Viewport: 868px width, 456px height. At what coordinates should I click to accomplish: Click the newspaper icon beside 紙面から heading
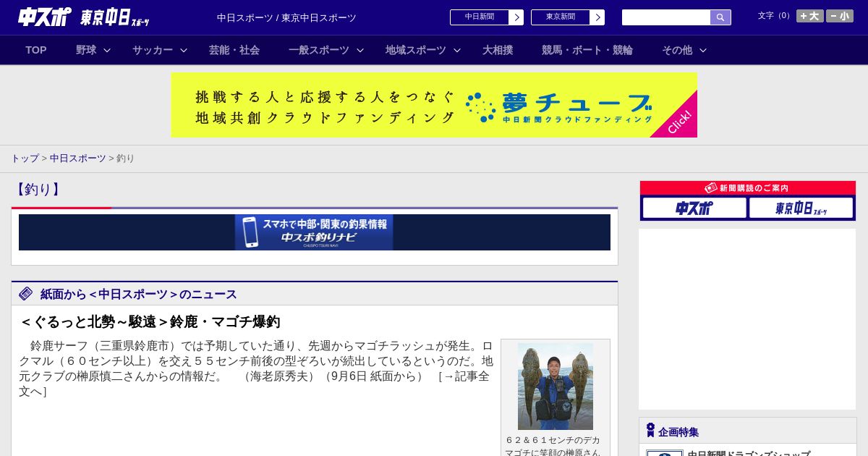coord(26,293)
